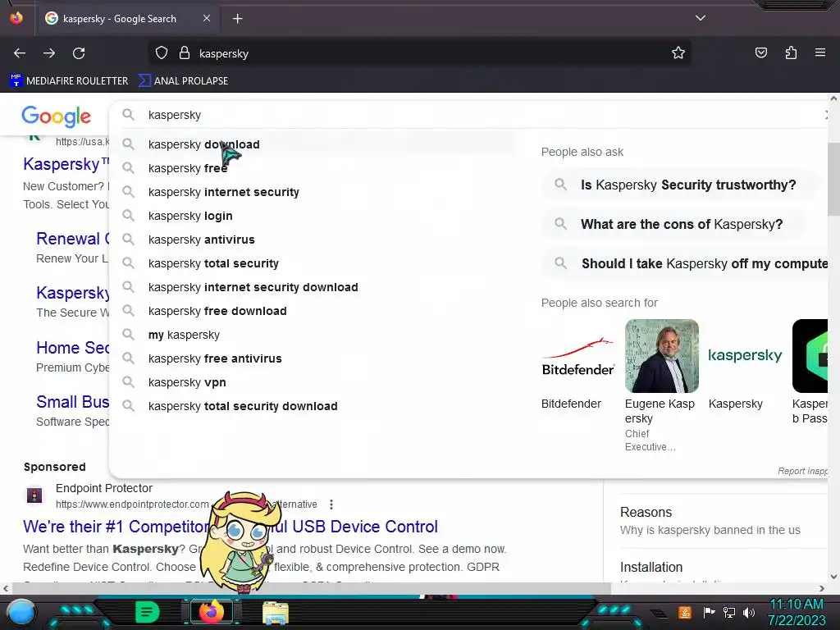Open Java update tray icon

click(x=684, y=612)
